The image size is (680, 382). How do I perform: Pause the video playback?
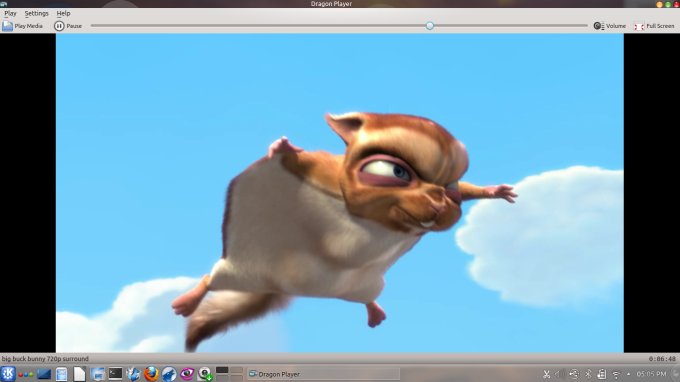pyautogui.click(x=68, y=26)
